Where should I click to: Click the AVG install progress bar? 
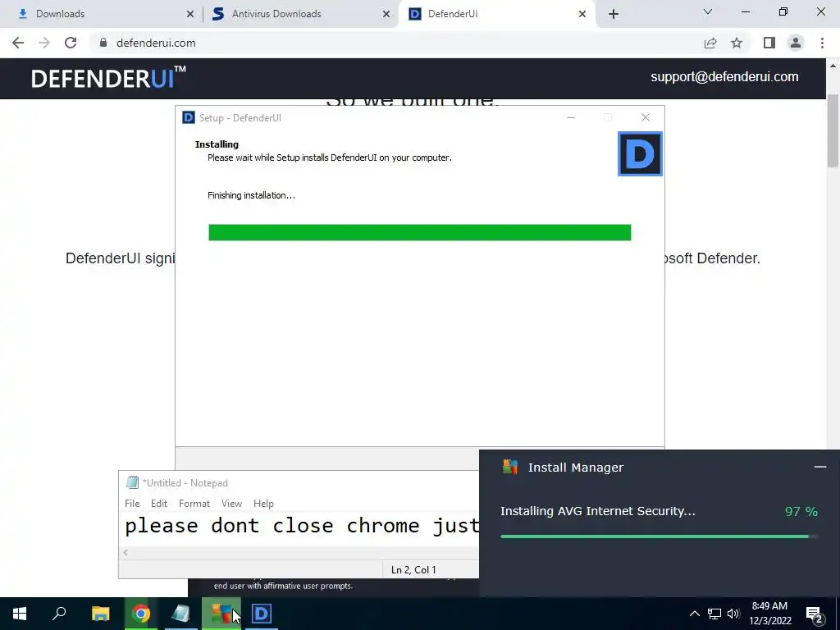[659, 536]
